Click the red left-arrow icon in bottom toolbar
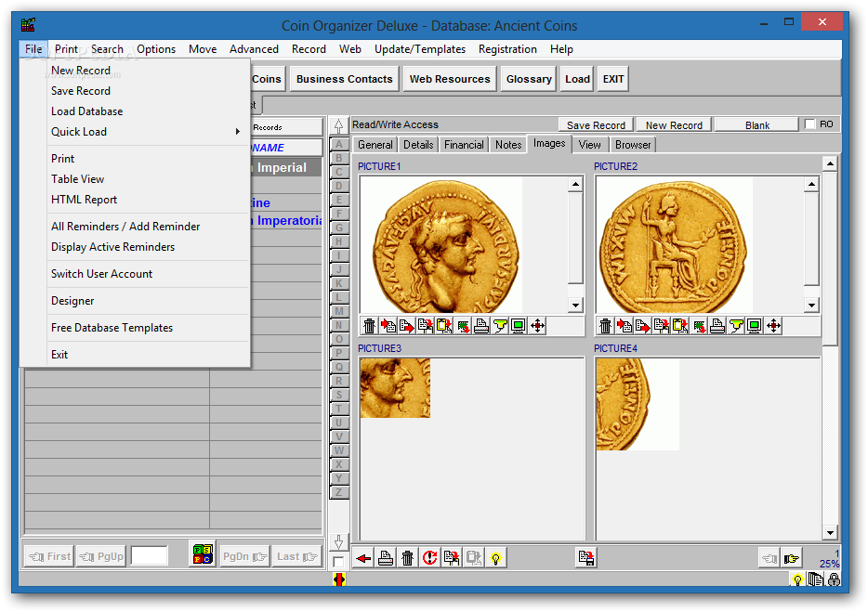Image resolution: width=868 pixels, height=612 pixels. 363,558
